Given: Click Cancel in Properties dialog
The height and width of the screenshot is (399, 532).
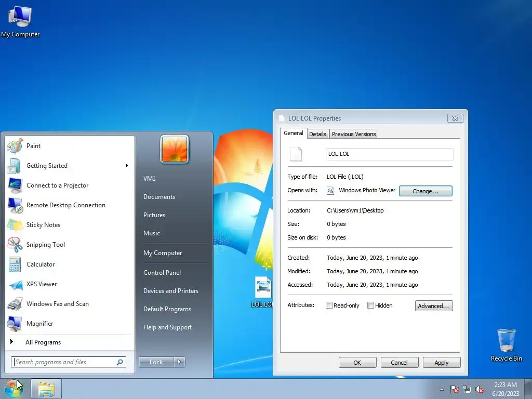Looking at the screenshot, I should (400, 362).
